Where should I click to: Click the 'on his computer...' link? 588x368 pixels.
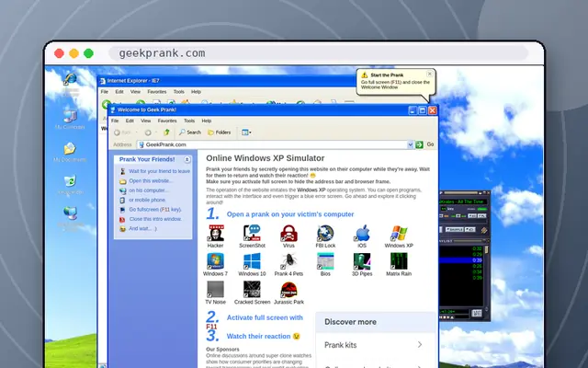click(x=149, y=190)
